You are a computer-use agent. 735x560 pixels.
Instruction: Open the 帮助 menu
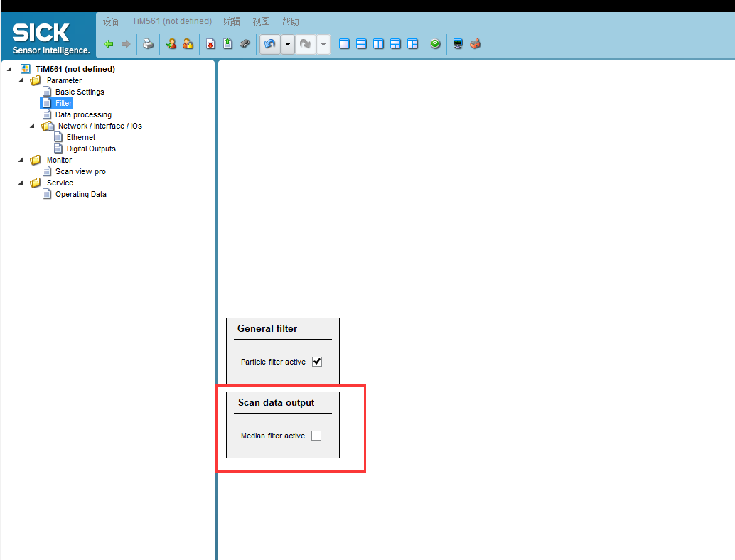[x=289, y=21]
